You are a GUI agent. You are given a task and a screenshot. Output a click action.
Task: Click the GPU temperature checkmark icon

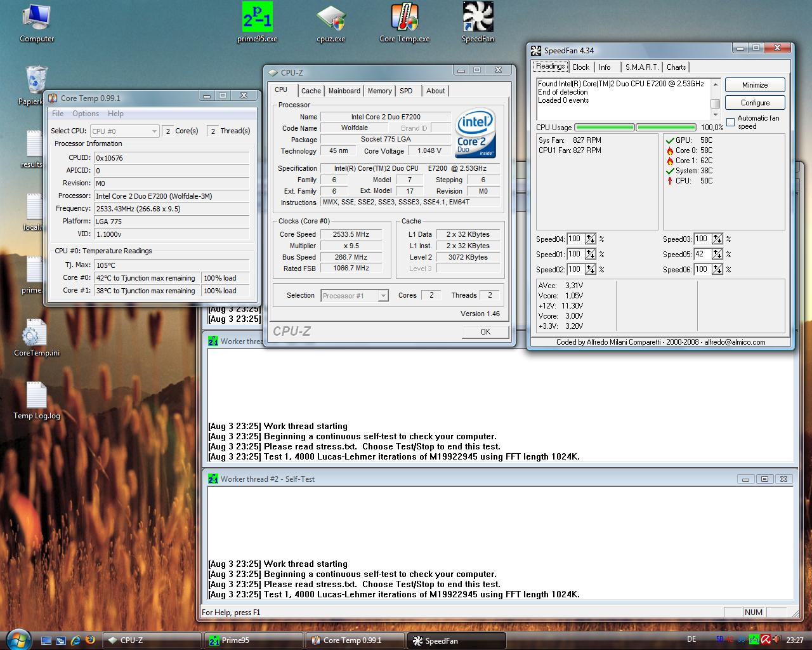click(x=670, y=140)
